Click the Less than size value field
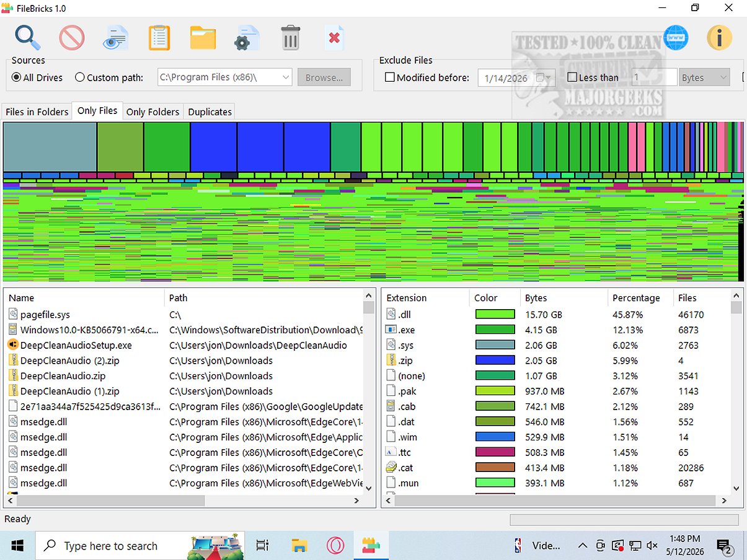 click(x=654, y=77)
